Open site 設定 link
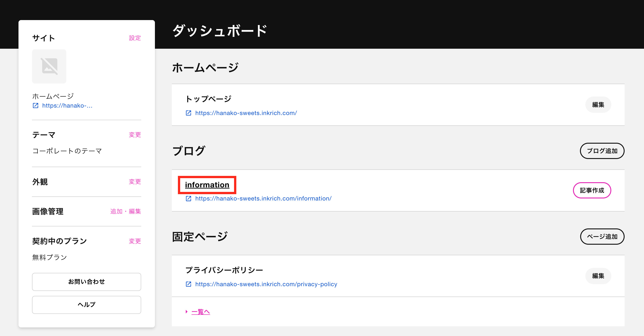 [135, 38]
